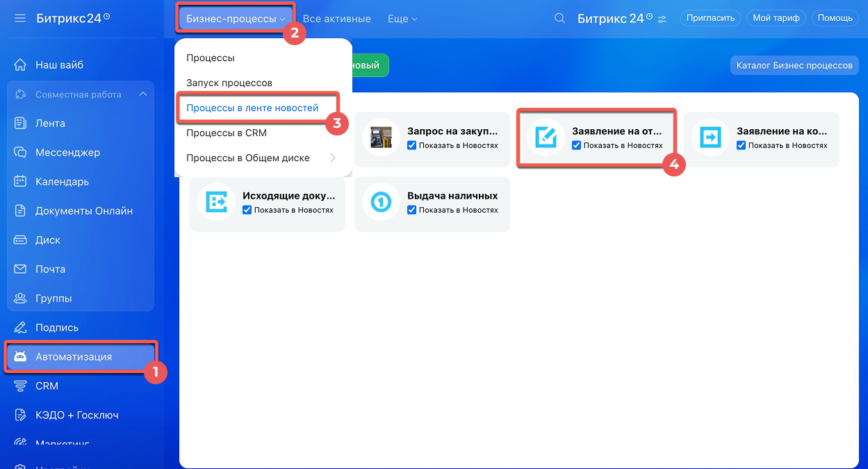Viewport: 868px width, 469px height.
Task: Click the Выдача наличных coin icon
Action: coord(381,202)
